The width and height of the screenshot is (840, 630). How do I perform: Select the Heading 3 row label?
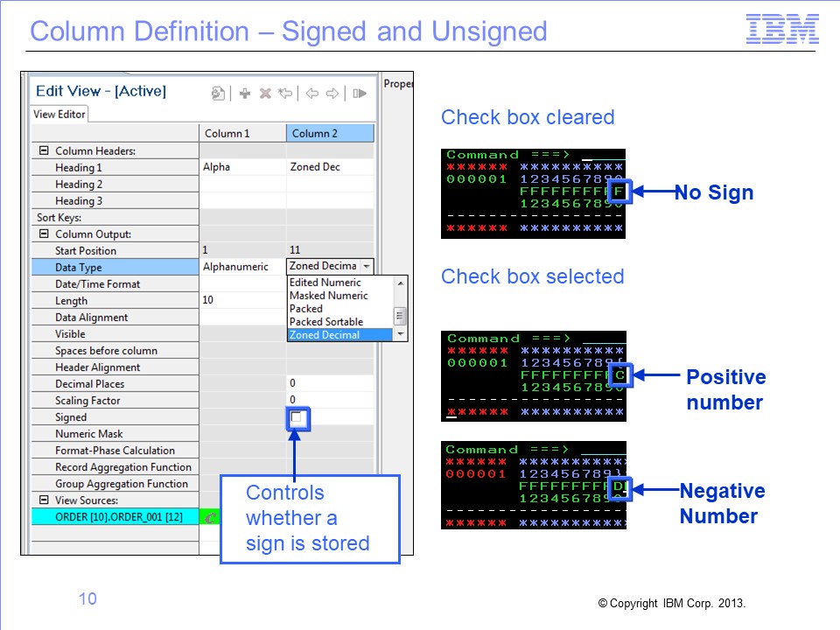[x=115, y=201]
